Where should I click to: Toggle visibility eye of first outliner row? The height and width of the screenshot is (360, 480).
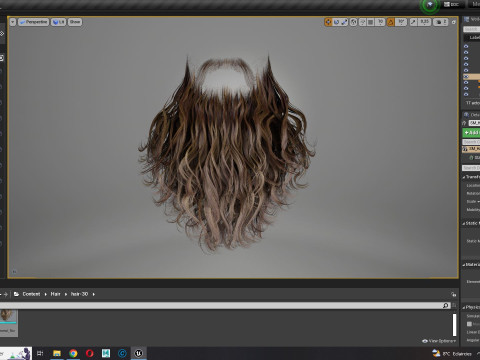pos(466,46)
